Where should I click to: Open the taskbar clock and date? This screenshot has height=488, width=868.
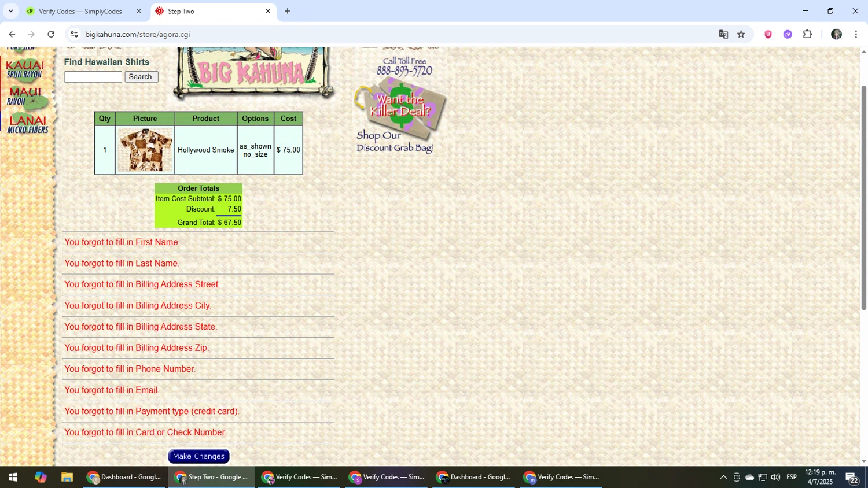click(x=821, y=477)
